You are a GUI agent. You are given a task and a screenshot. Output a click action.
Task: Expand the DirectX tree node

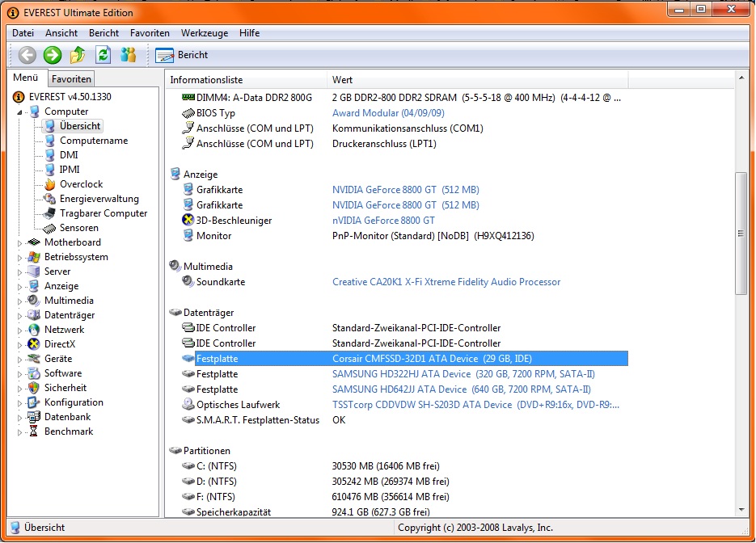point(19,345)
